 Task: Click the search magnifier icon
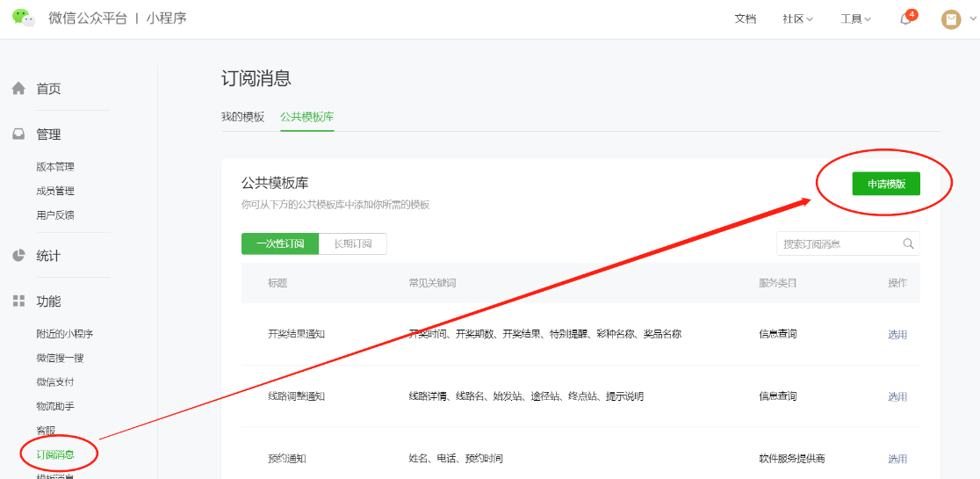pos(908,244)
